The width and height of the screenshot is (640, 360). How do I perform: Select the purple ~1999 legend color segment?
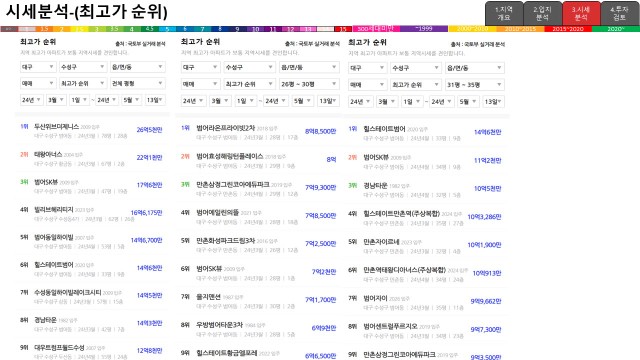[x=424, y=29]
